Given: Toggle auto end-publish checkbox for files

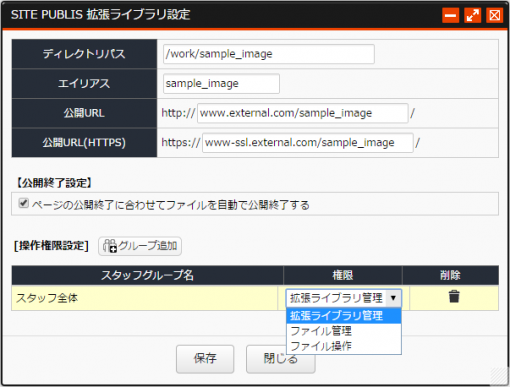Looking at the screenshot, I should [23, 203].
